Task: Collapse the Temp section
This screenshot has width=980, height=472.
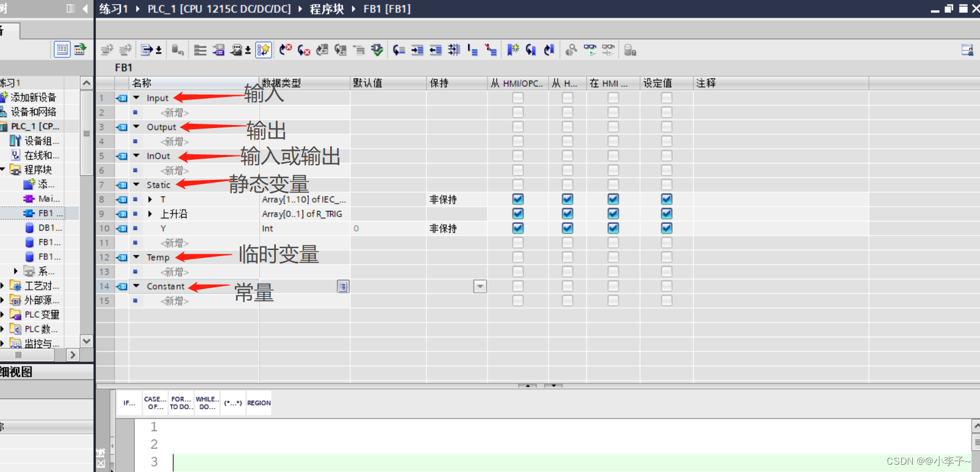Action: click(137, 257)
